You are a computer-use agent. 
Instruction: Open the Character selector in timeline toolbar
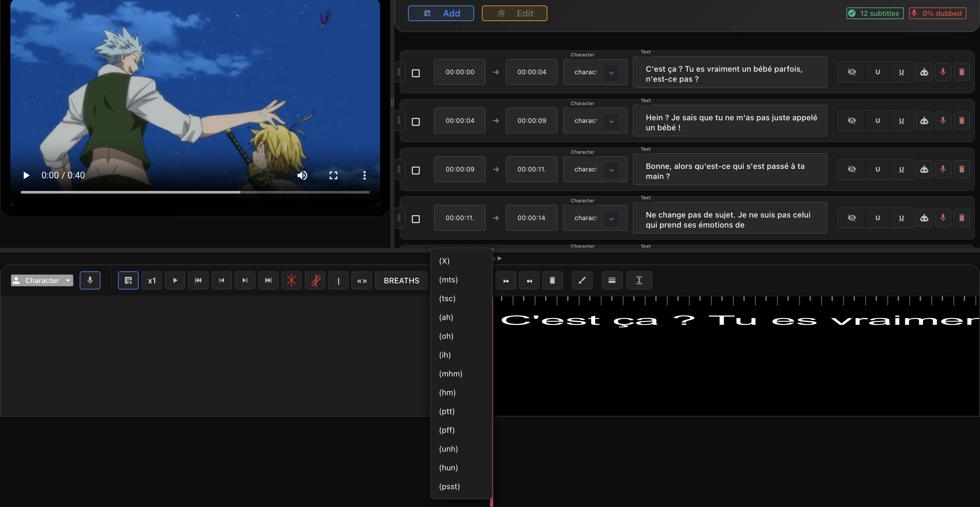click(x=42, y=280)
